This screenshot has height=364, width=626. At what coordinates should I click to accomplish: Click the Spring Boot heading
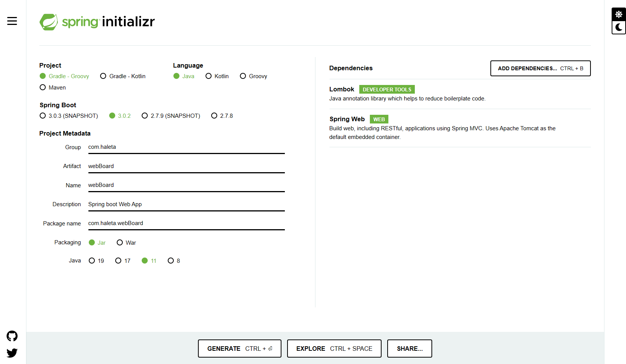click(x=58, y=105)
